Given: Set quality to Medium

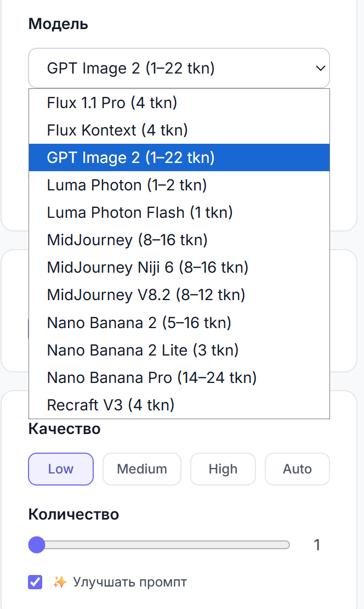Looking at the screenshot, I should tap(142, 469).
